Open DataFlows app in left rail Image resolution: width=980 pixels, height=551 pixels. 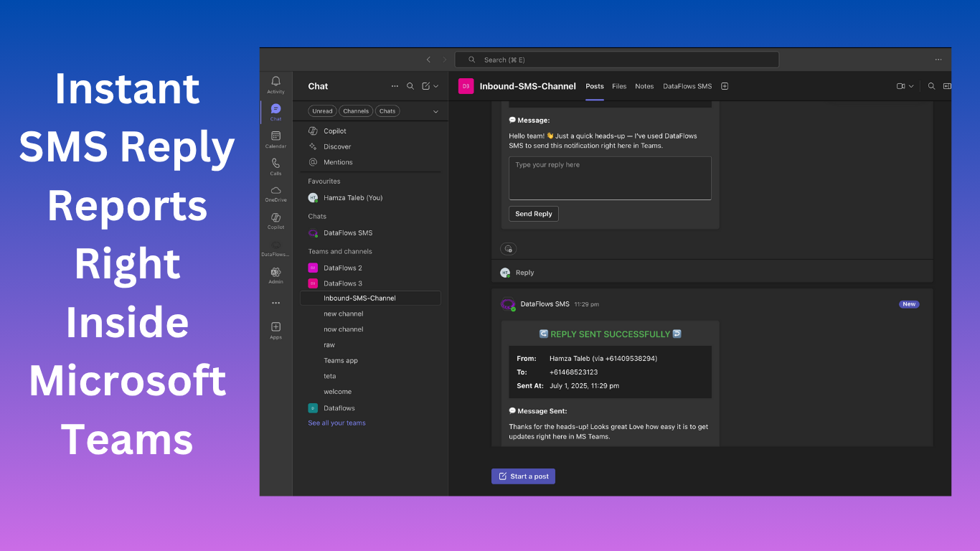pos(275,248)
